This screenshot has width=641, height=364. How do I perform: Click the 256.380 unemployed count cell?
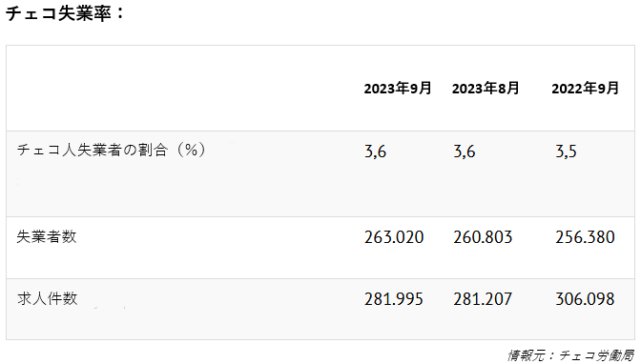585,237
